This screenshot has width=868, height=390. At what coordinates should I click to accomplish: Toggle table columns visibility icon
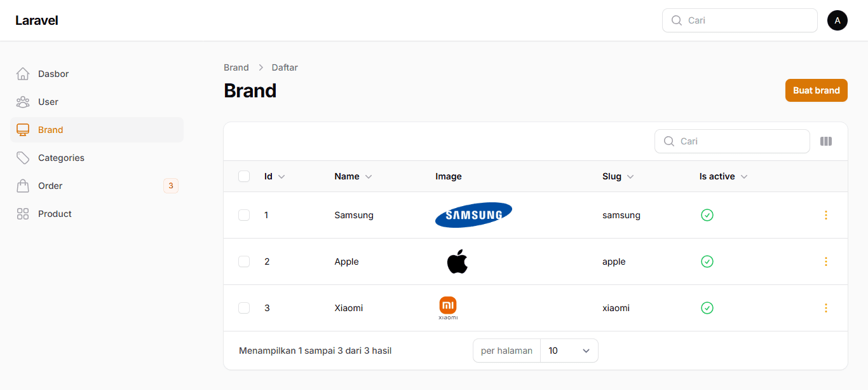coord(826,141)
